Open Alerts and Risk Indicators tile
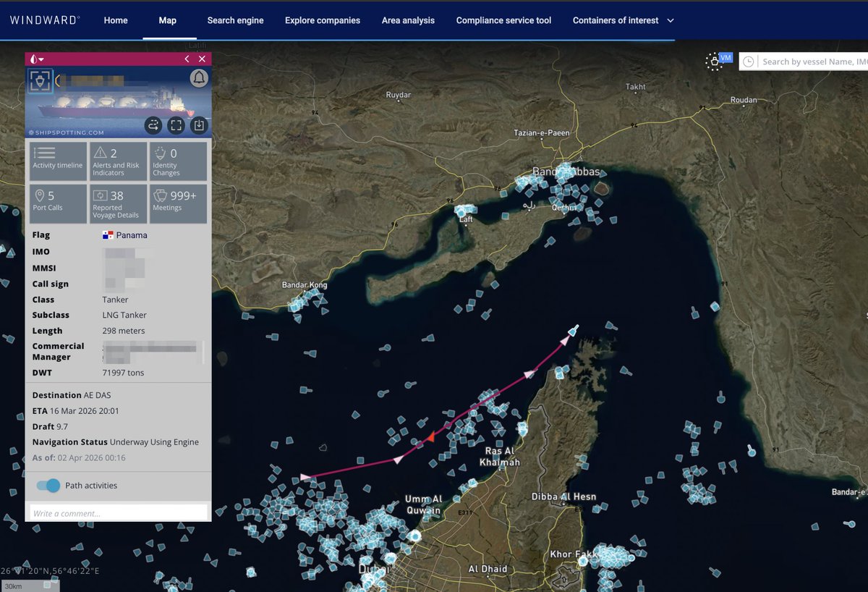The image size is (868, 592). [117, 161]
